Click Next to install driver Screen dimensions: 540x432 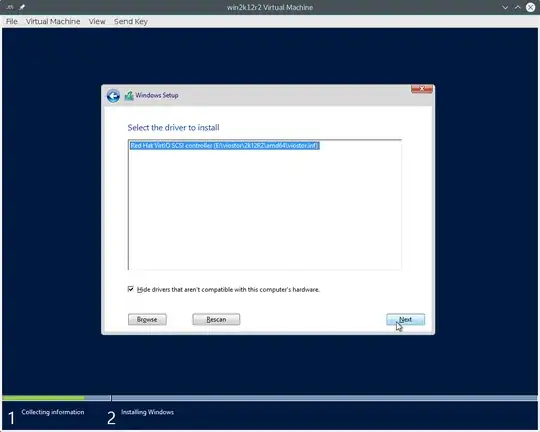[x=405, y=319]
